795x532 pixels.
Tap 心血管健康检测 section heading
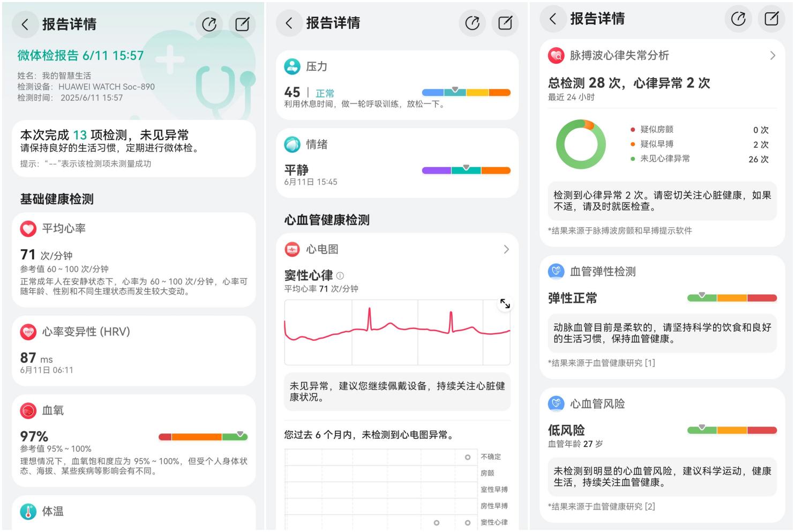327,220
